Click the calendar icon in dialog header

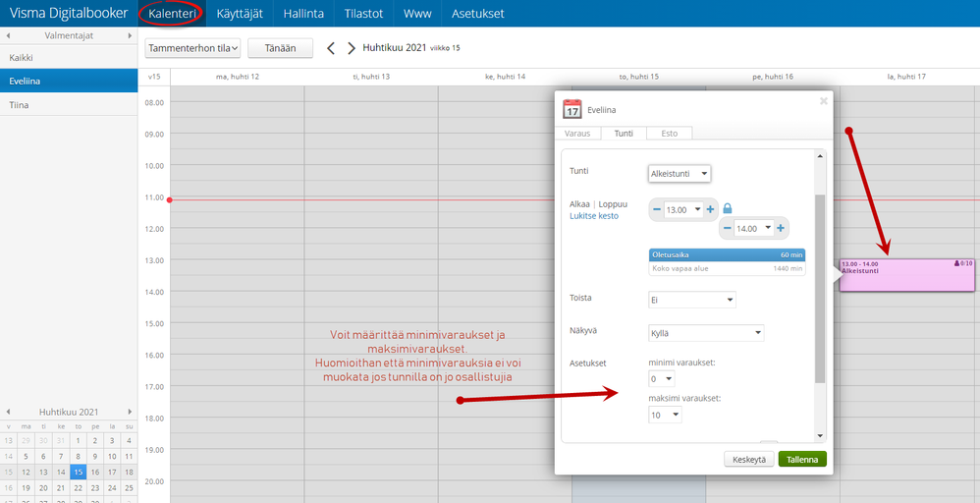click(572, 109)
